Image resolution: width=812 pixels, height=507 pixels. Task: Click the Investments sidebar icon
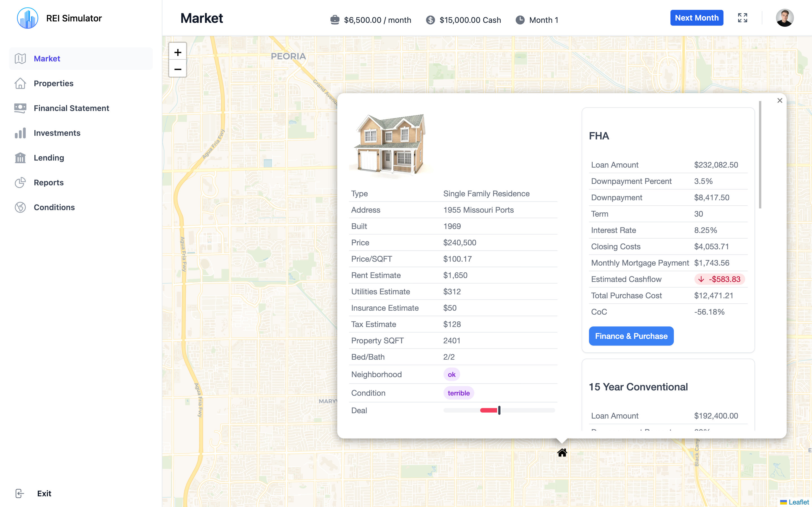[x=20, y=133]
